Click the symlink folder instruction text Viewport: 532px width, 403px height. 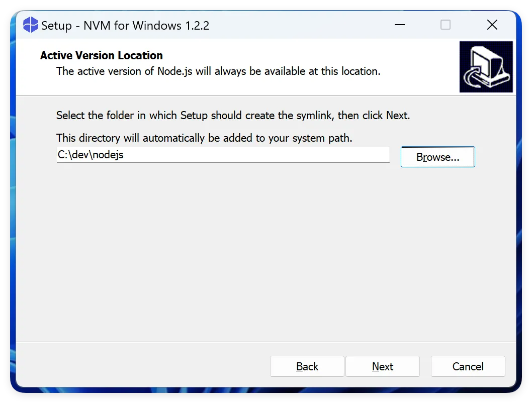(233, 115)
